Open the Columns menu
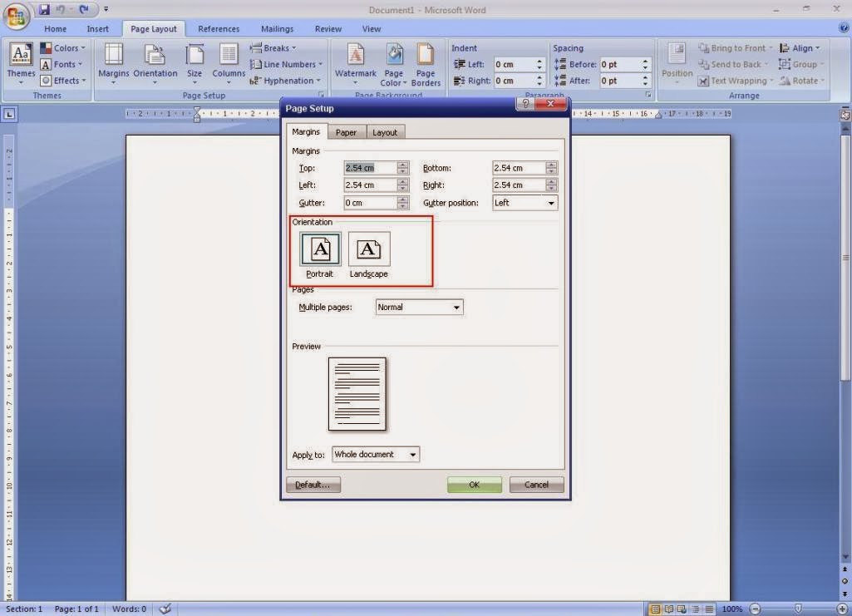This screenshot has width=852, height=616. click(229, 63)
